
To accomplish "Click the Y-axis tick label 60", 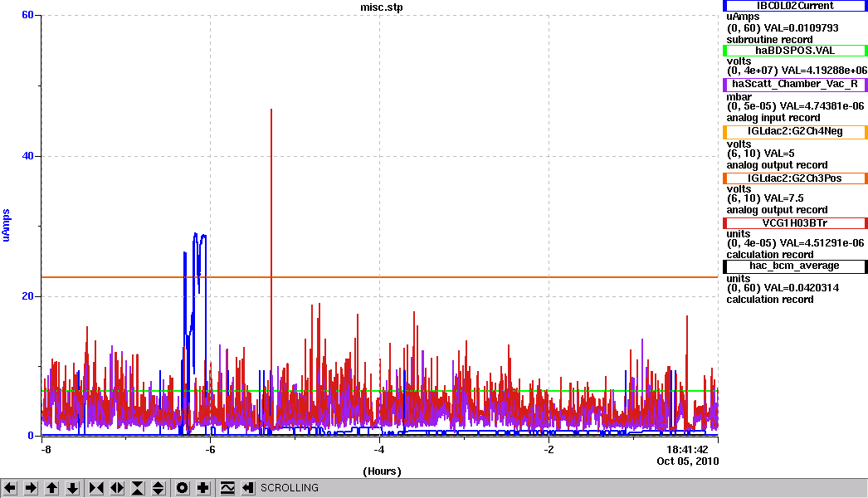I will pyautogui.click(x=27, y=15).
